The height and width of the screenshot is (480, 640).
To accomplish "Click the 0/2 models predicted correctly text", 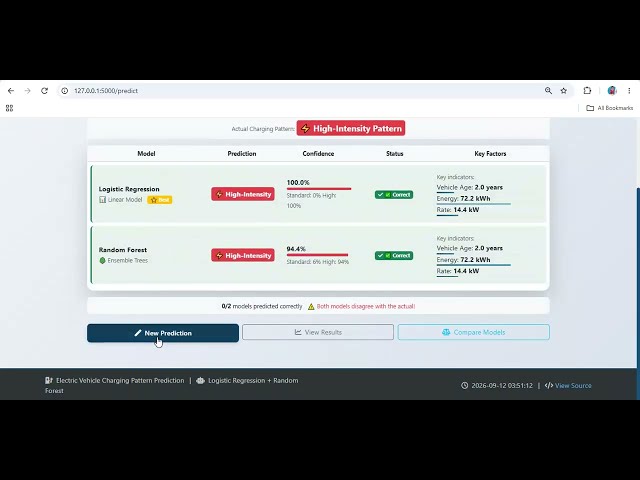I will [262, 306].
